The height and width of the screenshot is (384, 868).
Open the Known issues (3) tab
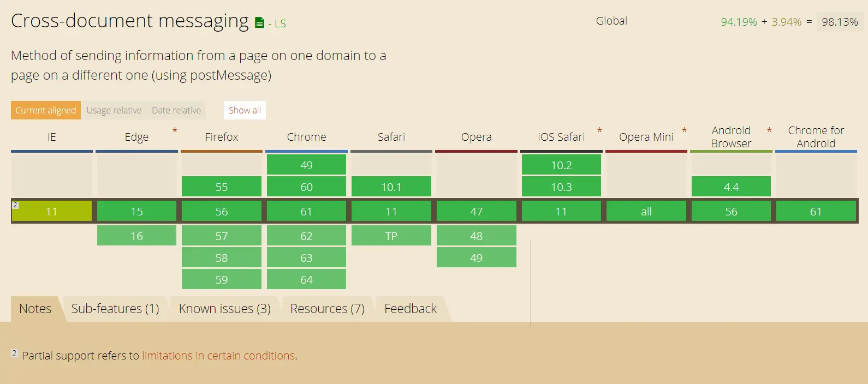pos(225,309)
